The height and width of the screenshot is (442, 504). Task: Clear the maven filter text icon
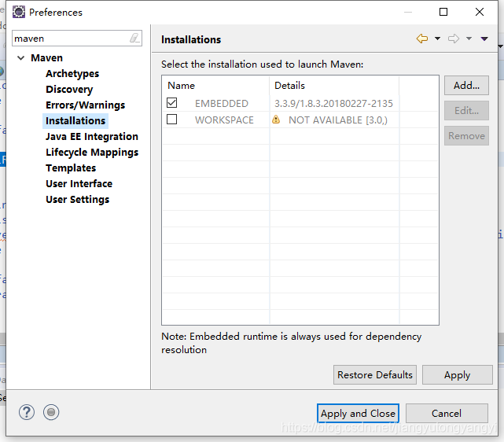pos(134,38)
